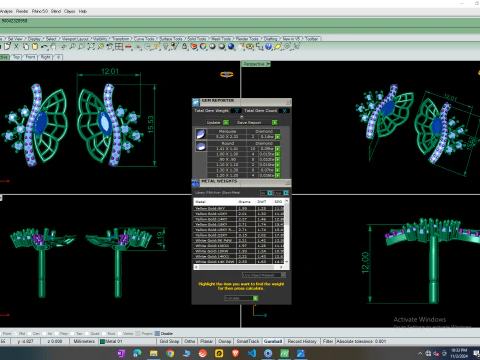Open File Explorer from the taskbar
480x360 pixels.
[x=153, y=353]
